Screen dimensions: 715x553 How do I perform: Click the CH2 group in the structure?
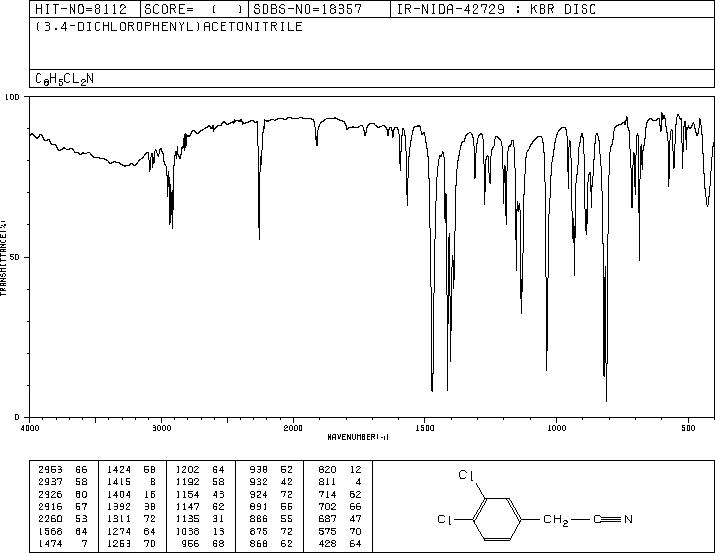click(556, 520)
